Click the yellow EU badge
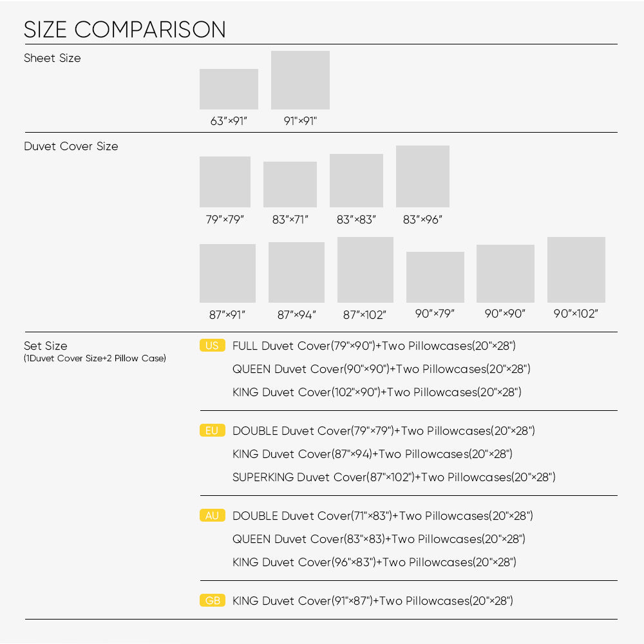Screen dimensions: 644x644 [x=213, y=430]
